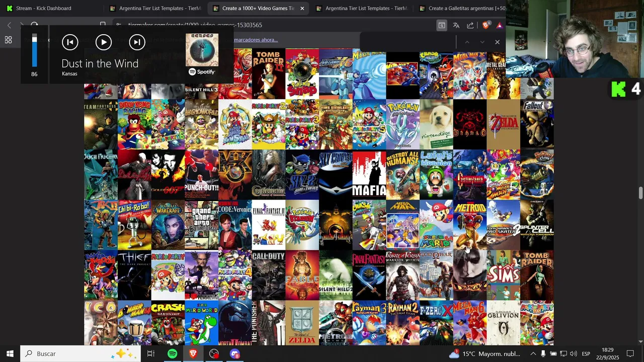Pick the World of Warcraft cover

pyautogui.click(x=168, y=225)
